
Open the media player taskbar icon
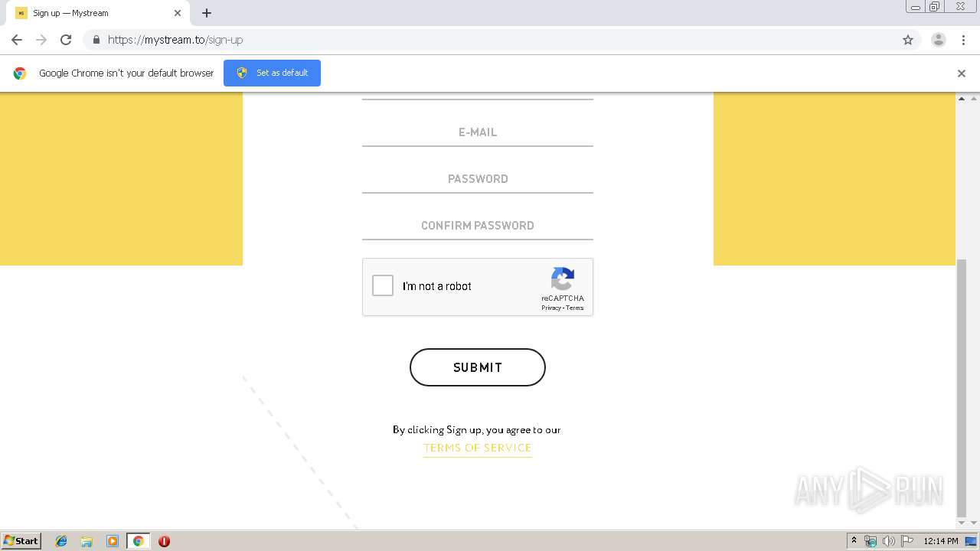[x=113, y=541]
